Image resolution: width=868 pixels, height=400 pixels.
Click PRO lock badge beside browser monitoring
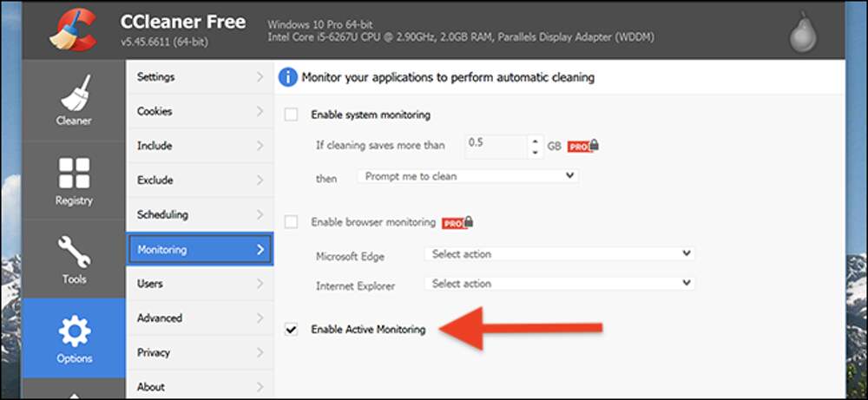457,223
